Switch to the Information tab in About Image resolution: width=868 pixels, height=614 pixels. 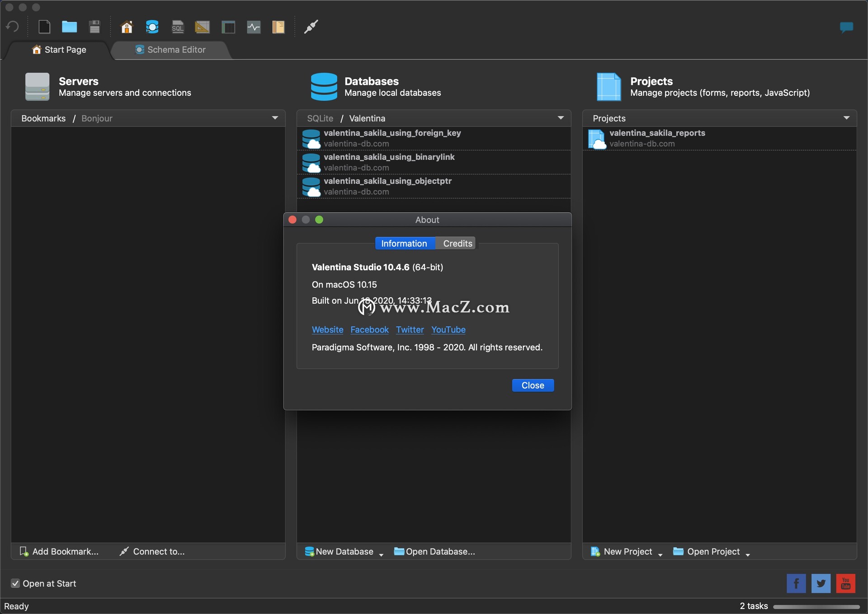coord(404,243)
